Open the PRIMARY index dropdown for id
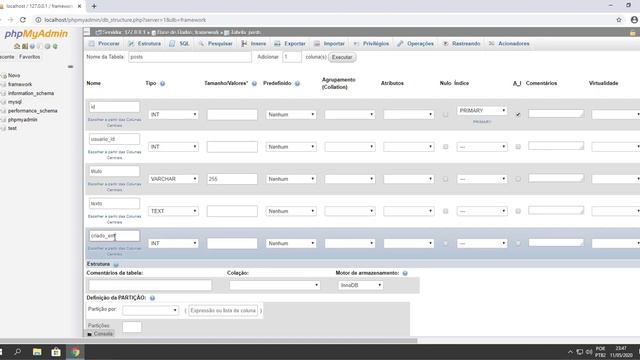The width and height of the screenshot is (640, 360). [482, 111]
